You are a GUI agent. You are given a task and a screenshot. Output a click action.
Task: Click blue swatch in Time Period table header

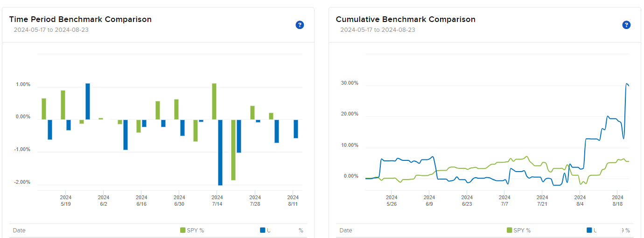point(262,230)
